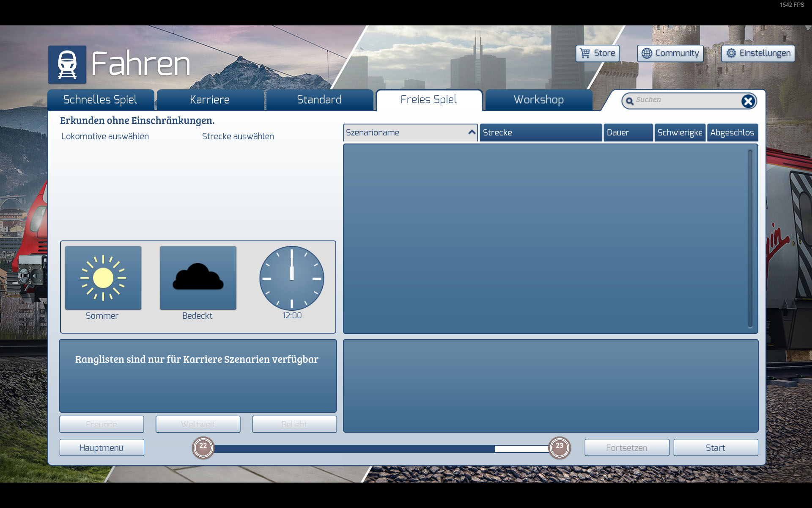Sort scenarios by Dauer column
Image resolution: width=812 pixels, height=508 pixels.
[x=628, y=133]
